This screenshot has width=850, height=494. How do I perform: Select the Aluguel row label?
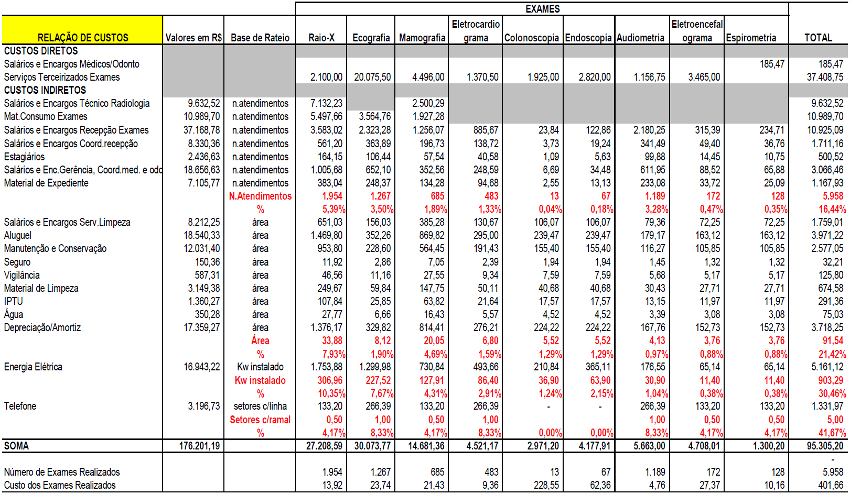(x=21, y=233)
